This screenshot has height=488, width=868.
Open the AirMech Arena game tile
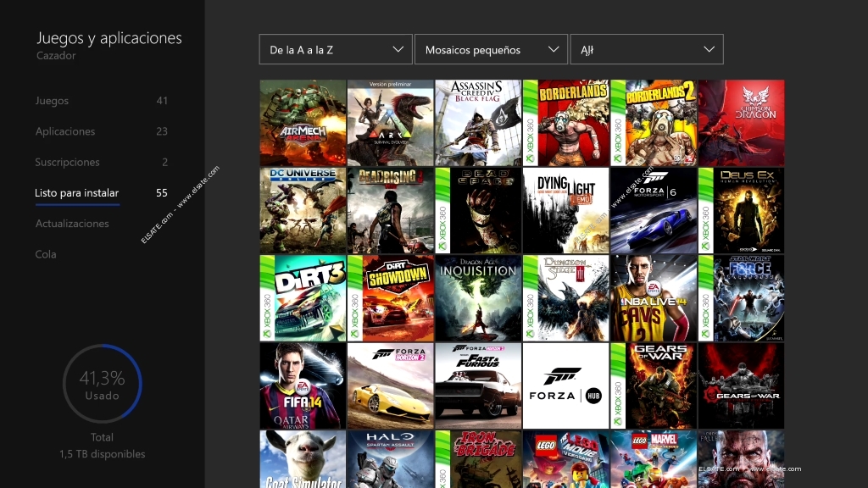tap(303, 123)
